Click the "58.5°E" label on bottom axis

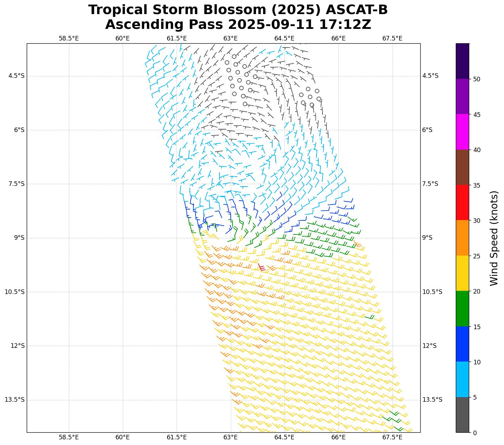pyautogui.click(x=69, y=437)
